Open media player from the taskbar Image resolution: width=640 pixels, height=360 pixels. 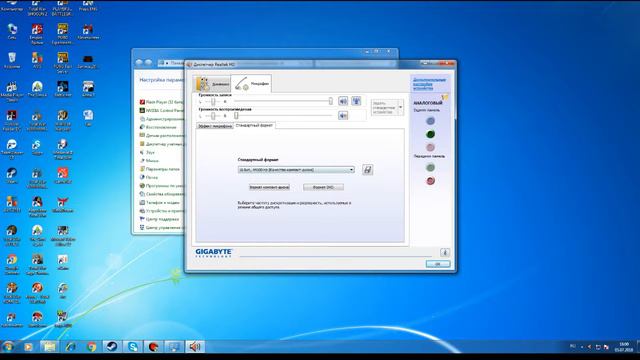28,347
